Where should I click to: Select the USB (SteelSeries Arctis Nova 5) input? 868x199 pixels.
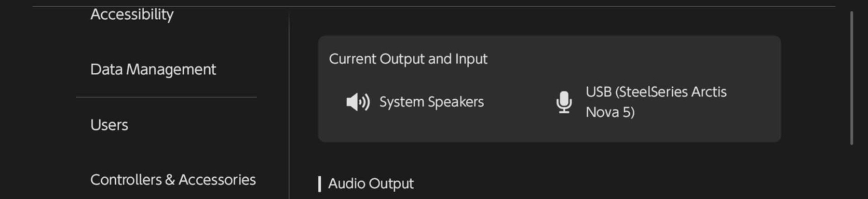coord(656,102)
